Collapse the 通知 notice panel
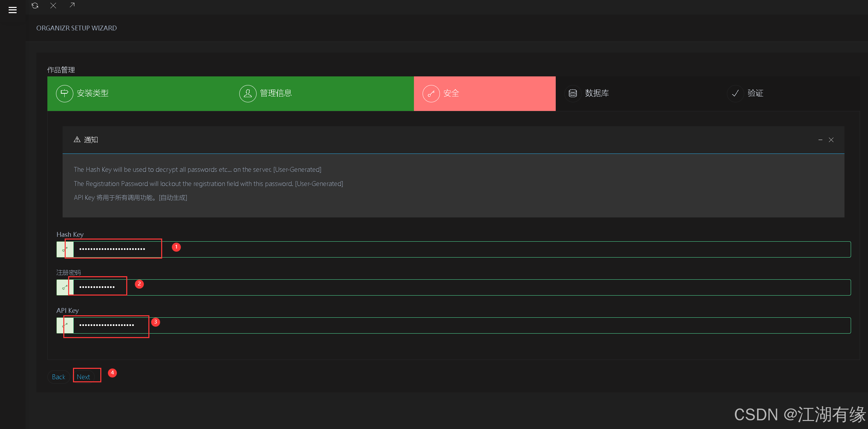 click(820, 140)
